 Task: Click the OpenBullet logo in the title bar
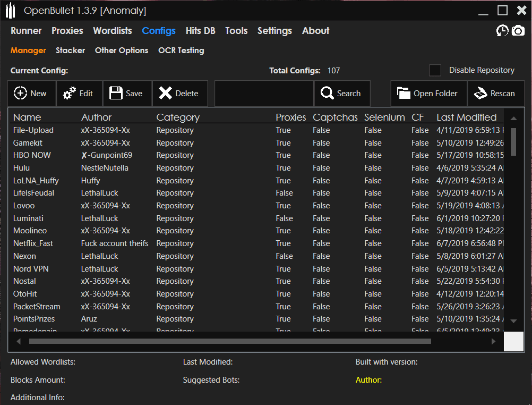pyautogui.click(x=10, y=10)
